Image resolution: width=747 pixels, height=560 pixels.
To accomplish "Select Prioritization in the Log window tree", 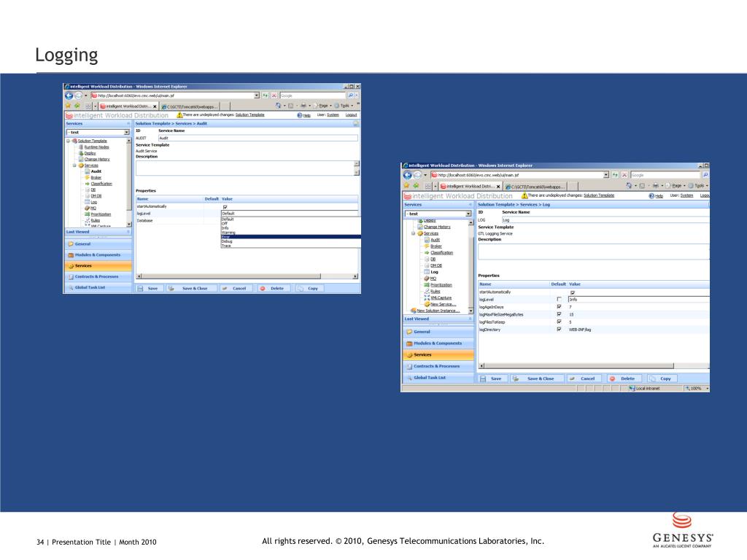I will 441,285.
